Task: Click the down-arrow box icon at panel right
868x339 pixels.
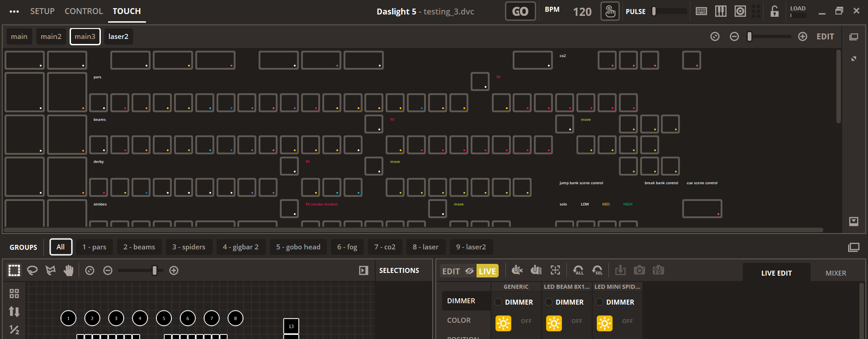Action: [x=854, y=221]
